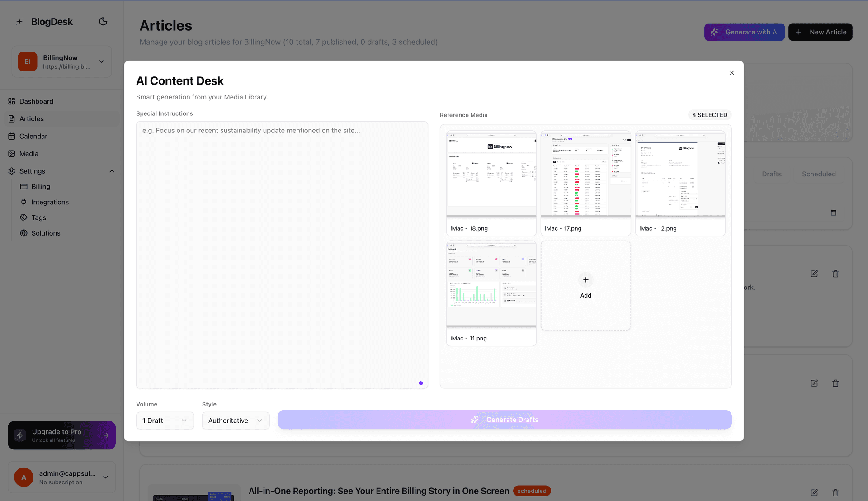Switch to the Scheduled tab
The width and height of the screenshot is (868, 501).
[819, 174]
